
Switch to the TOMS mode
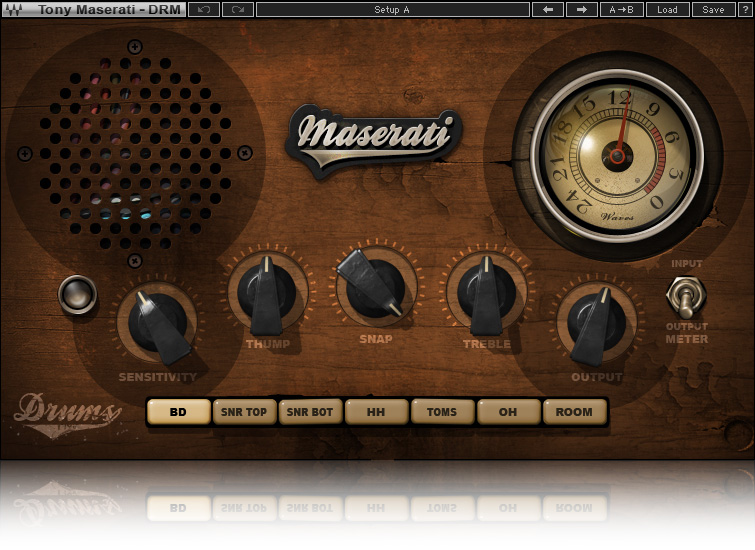[x=442, y=412]
